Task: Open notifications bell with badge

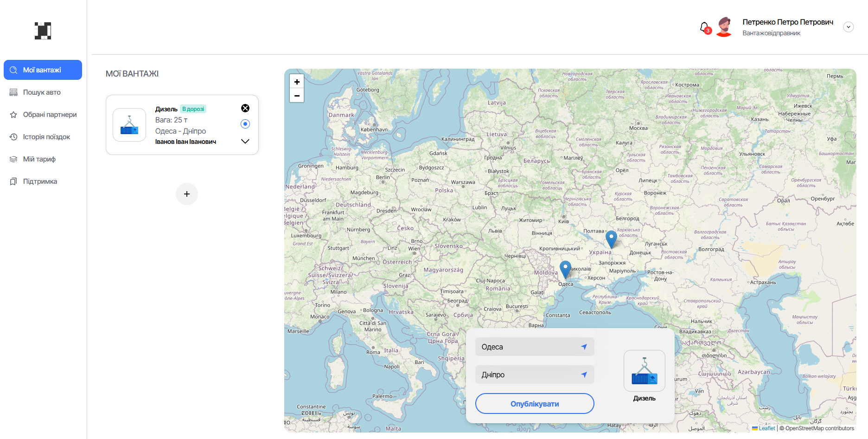Action: pos(705,28)
